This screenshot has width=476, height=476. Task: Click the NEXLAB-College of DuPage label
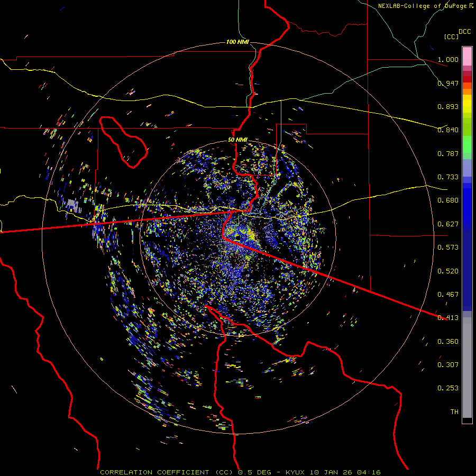tap(423, 6)
